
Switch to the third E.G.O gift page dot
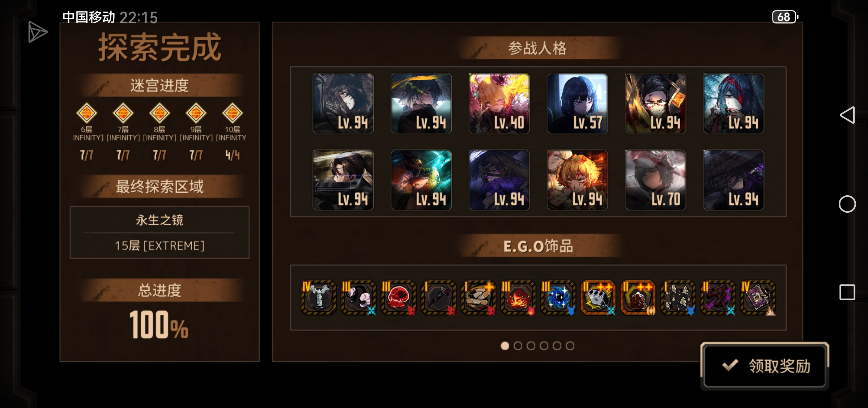[531, 346]
